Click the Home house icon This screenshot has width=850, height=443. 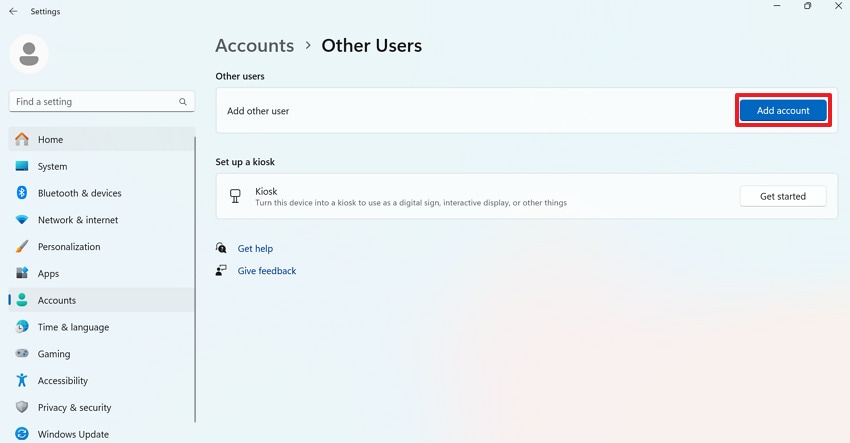tap(22, 139)
